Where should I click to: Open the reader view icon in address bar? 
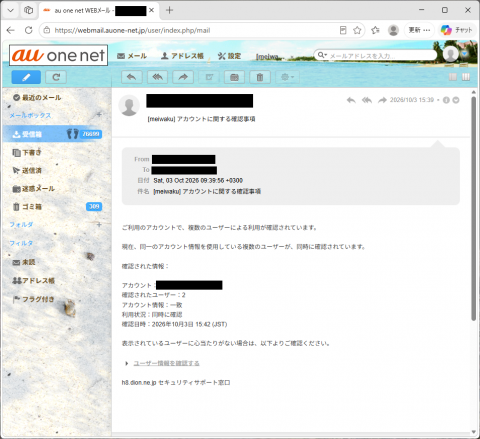point(343,30)
